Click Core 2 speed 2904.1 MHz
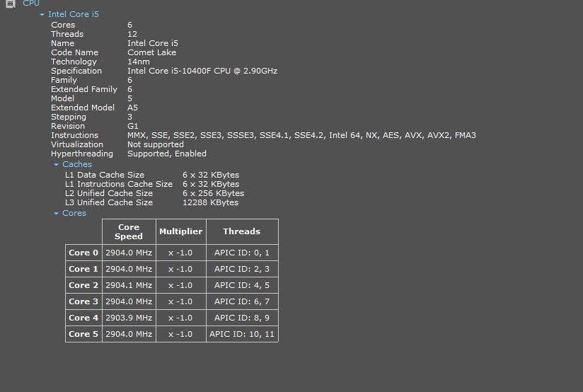The height and width of the screenshot is (392, 583). tap(129, 285)
